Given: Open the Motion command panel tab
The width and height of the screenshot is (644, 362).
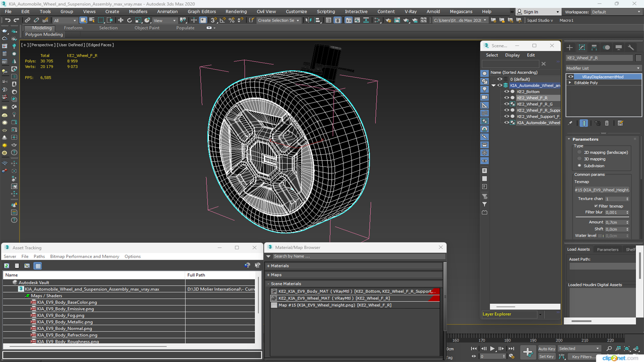Looking at the screenshot, I should (606, 48).
